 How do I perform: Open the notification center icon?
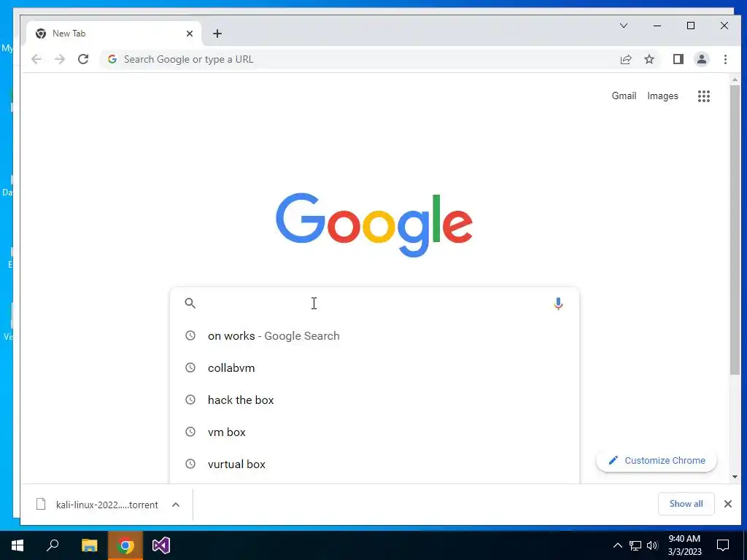pos(723,545)
